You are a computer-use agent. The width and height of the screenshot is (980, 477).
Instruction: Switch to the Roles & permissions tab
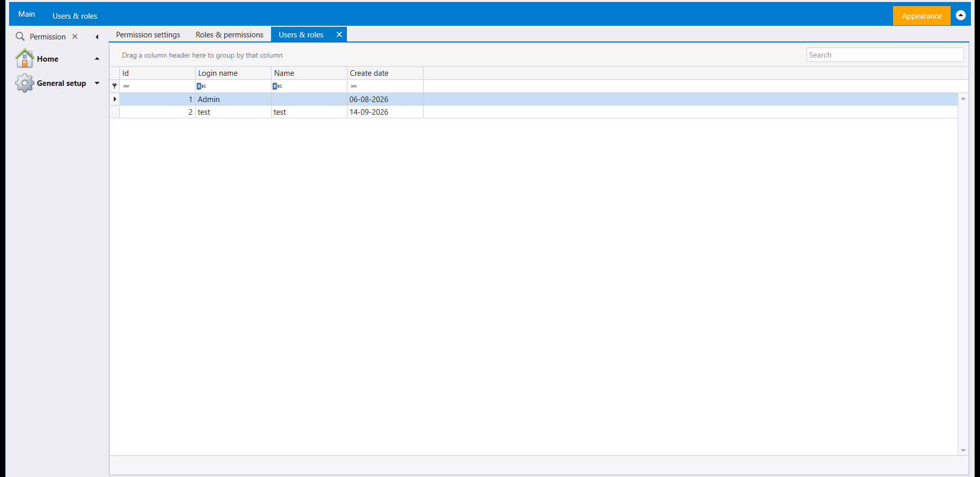230,34
